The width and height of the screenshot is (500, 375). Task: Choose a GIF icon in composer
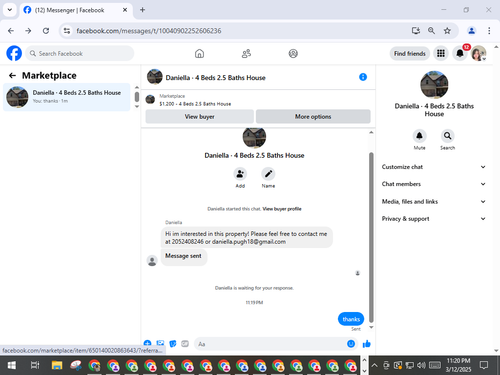tap(185, 343)
